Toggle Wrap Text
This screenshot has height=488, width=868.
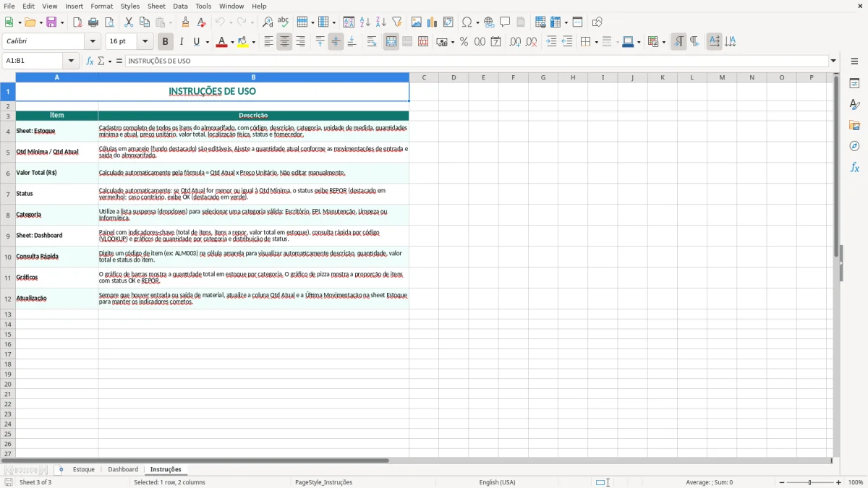(x=372, y=42)
